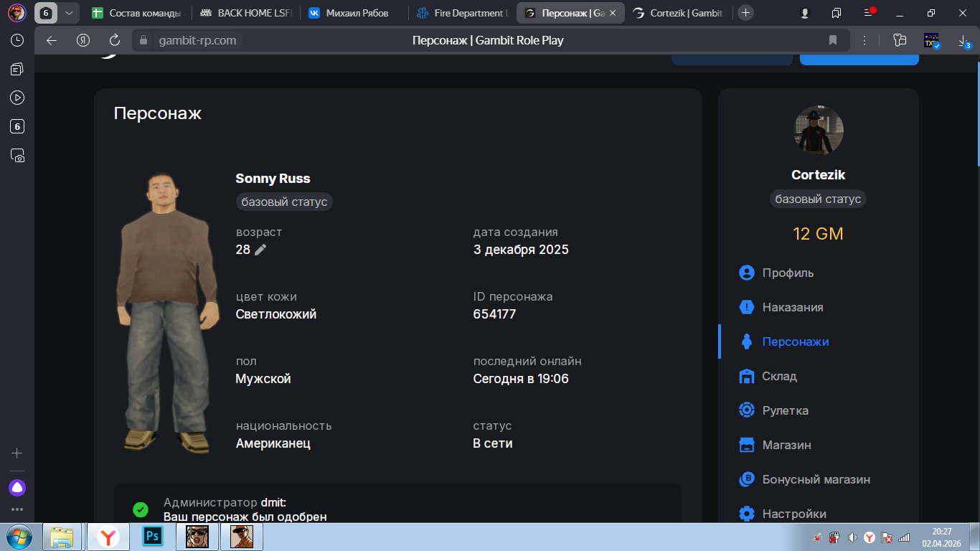This screenshot has width=980, height=551.
Task: Click the gambit-rp.com address field
Action: pos(197,40)
